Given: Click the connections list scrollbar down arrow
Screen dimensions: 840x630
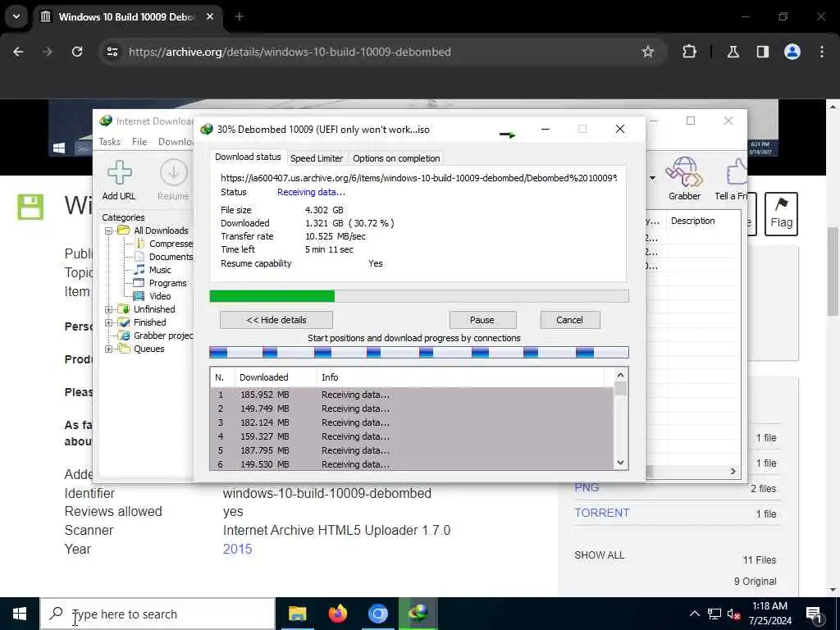Looking at the screenshot, I should click(620, 463).
